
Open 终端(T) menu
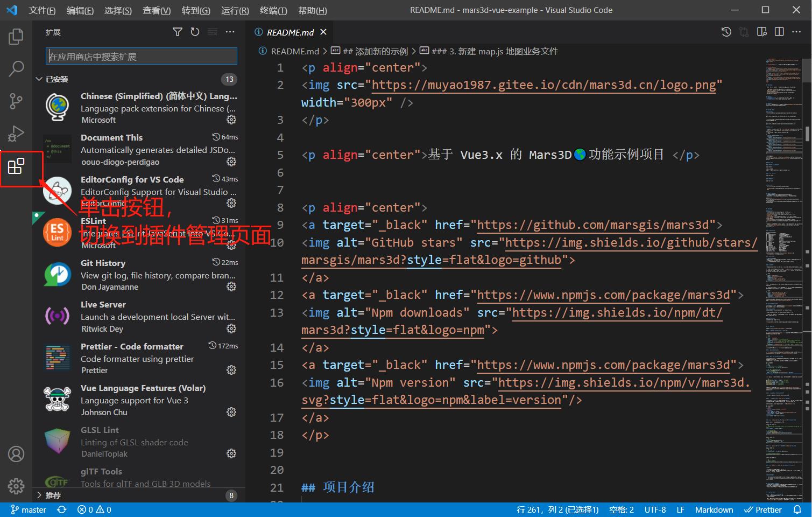tap(273, 10)
